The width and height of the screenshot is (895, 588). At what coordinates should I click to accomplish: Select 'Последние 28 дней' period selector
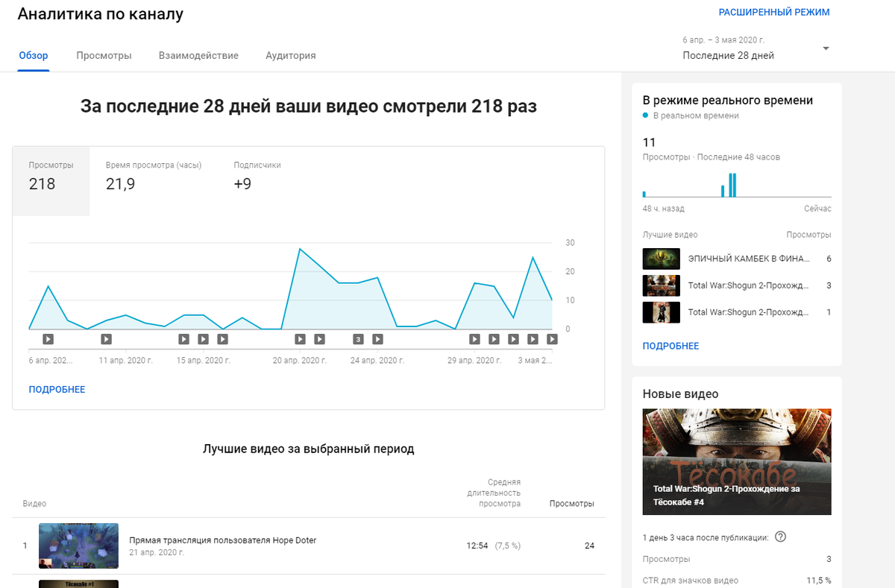coord(756,48)
